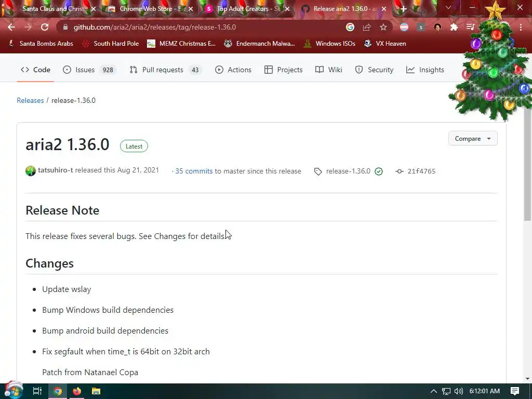Close the Santa Claus and Christmas tab
Viewport: 532px width, 399px height.
pos(94,9)
